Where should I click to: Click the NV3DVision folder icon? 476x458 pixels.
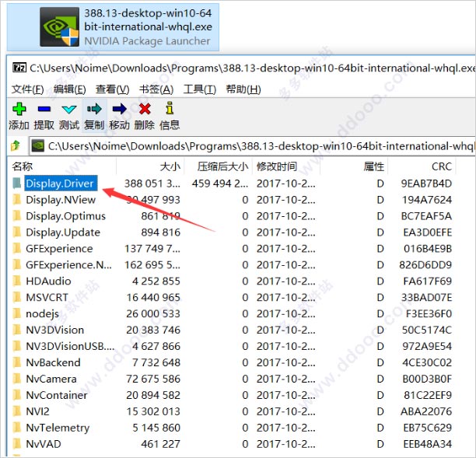click(17, 330)
